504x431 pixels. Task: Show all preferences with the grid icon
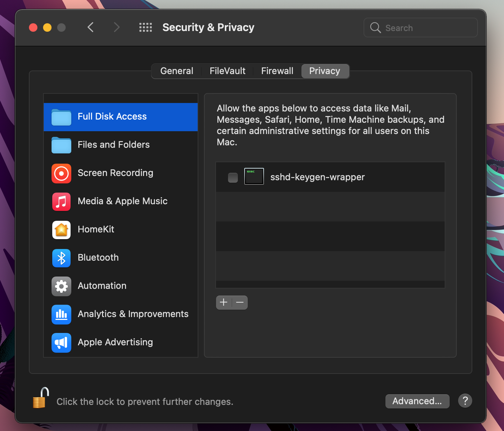click(145, 28)
